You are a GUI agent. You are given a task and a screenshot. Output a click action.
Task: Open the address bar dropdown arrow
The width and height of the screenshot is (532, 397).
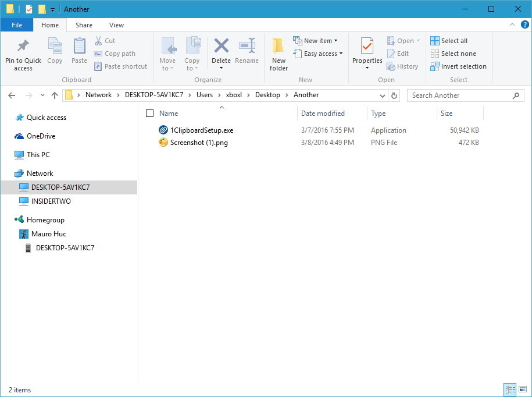click(382, 95)
